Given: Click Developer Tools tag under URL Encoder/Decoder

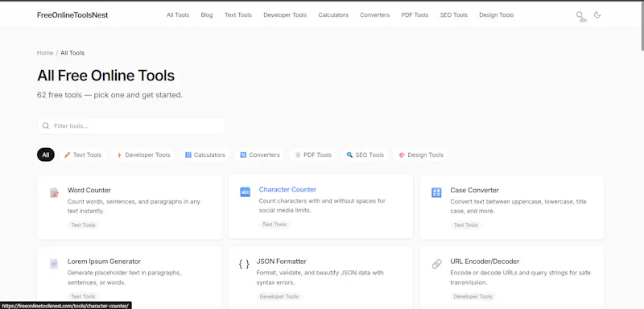Looking at the screenshot, I should tap(473, 296).
